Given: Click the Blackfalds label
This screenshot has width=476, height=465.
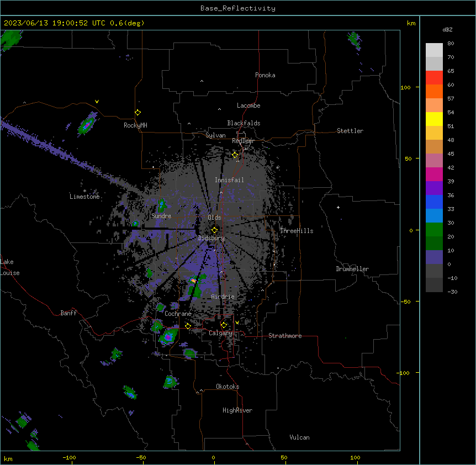Looking at the screenshot, I should point(244,123).
